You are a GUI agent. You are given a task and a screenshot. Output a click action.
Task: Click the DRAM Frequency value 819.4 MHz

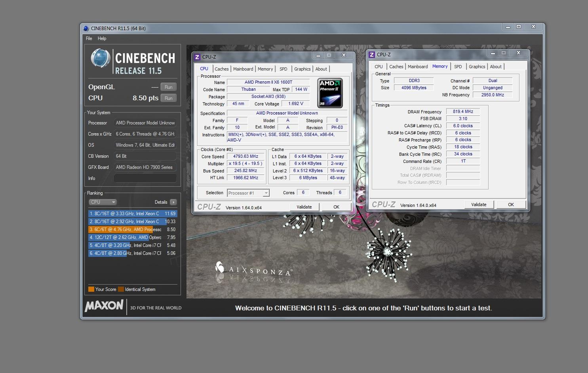(x=463, y=112)
